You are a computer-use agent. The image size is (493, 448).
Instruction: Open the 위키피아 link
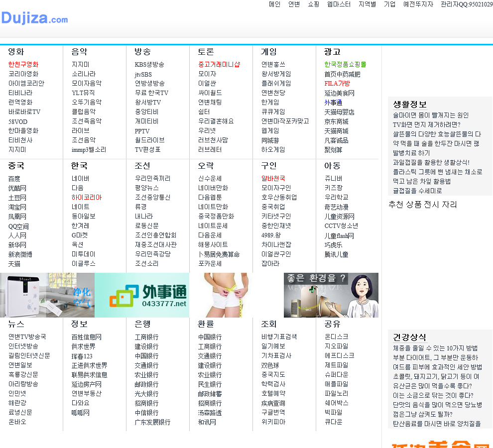tap(273, 422)
